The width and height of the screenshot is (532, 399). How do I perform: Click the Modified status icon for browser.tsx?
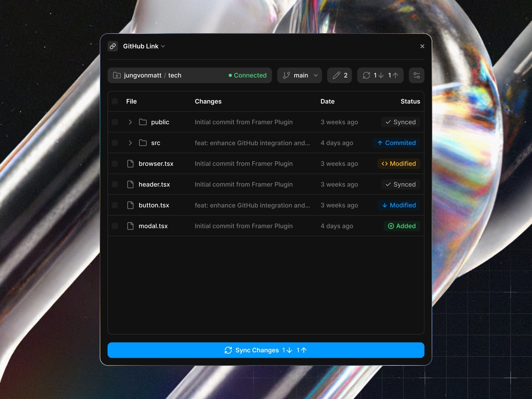point(384,164)
